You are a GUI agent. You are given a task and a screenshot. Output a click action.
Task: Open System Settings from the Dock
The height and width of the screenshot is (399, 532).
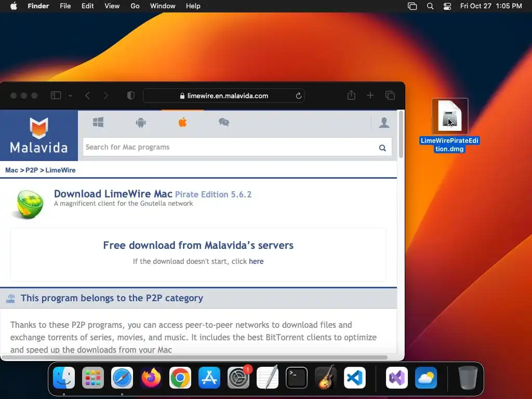click(238, 378)
